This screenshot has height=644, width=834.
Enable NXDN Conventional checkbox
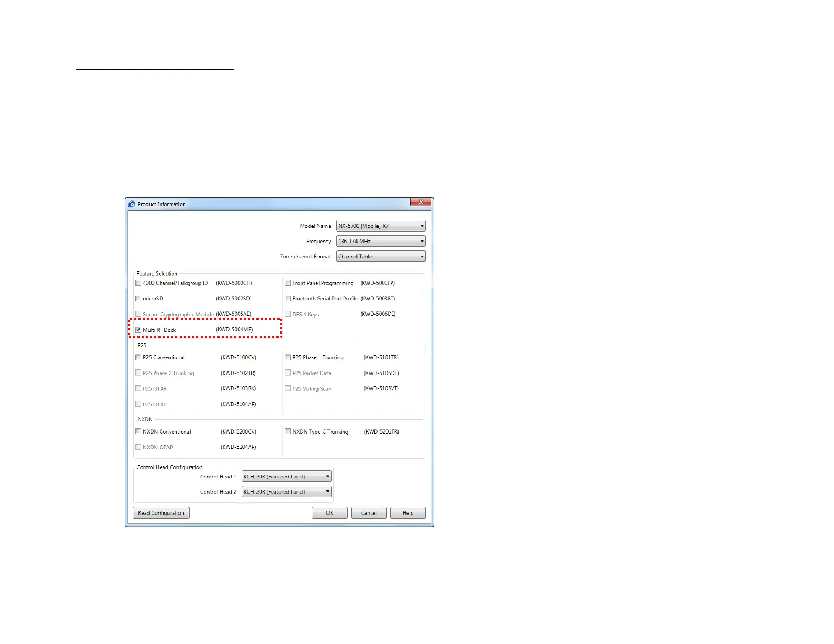click(138, 431)
